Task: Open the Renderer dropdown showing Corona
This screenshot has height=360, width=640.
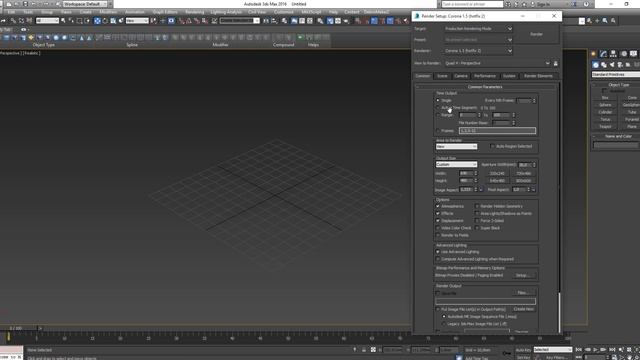Action: [x=478, y=51]
